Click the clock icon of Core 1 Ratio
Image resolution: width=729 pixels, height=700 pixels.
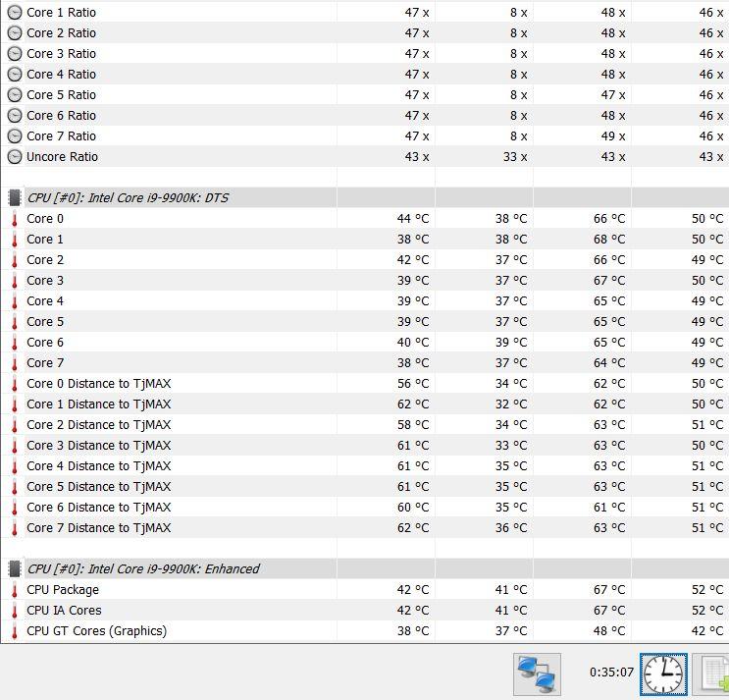pyautogui.click(x=15, y=13)
